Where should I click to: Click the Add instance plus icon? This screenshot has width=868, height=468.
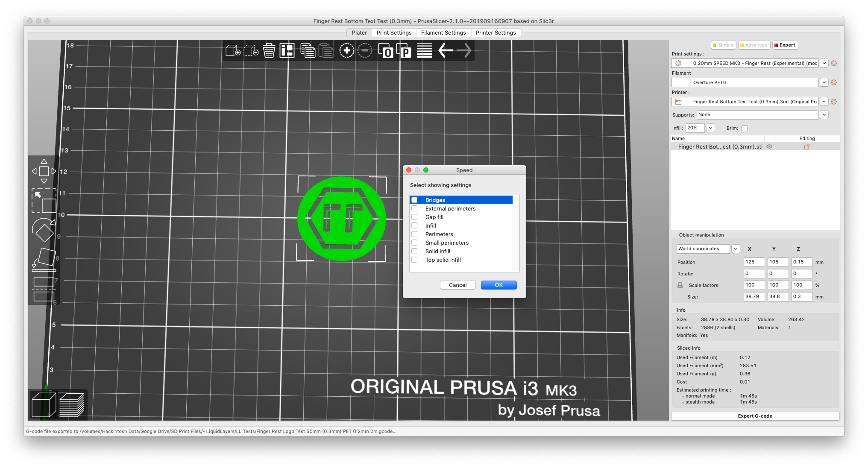pyautogui.click(x=346, y=51)
